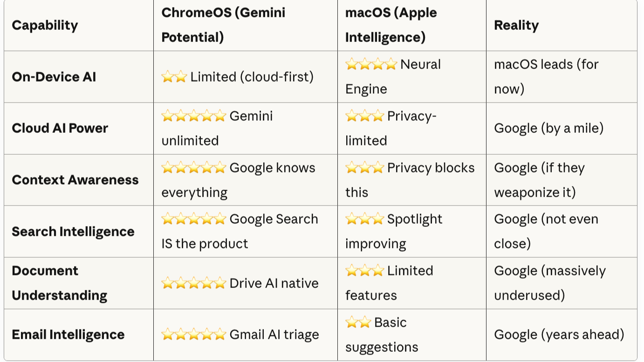Click the Reality column header
This screenshot has height=362, width=644.
point(516,25)
